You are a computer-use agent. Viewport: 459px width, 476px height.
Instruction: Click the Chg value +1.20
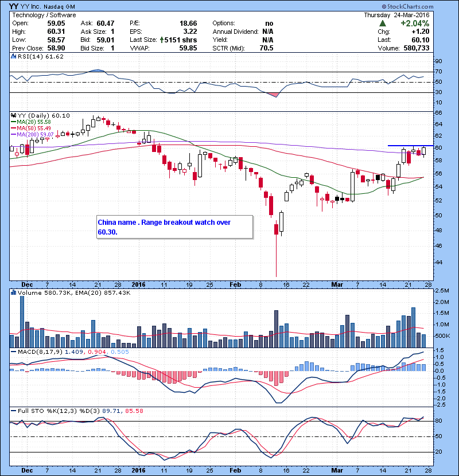421,32
